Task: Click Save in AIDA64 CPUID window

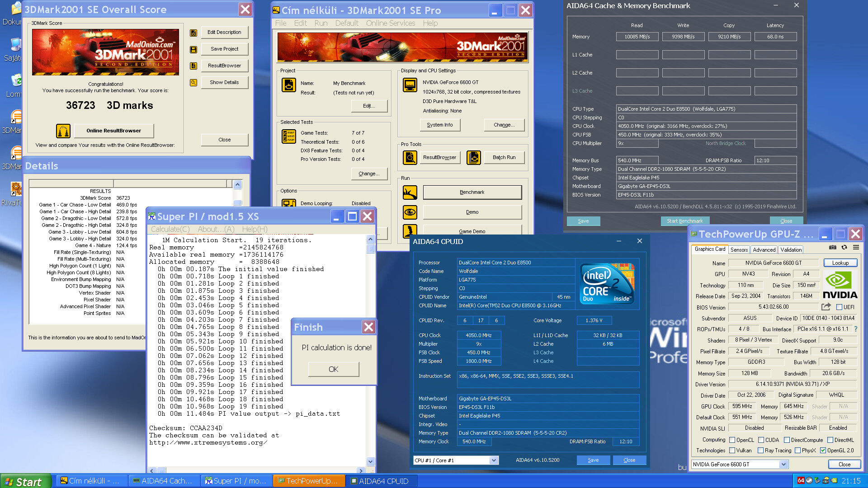Action: (x=593, y=460)
